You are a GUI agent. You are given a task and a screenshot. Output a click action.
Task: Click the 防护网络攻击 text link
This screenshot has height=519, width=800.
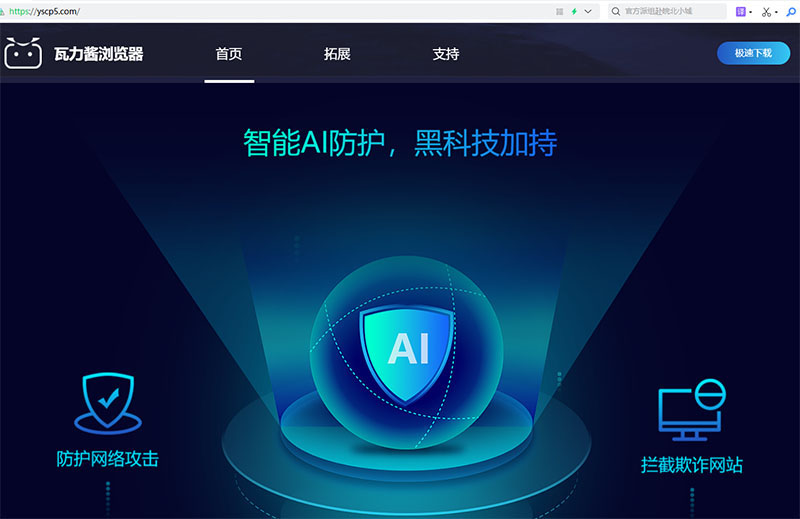(x=108, y=459)
